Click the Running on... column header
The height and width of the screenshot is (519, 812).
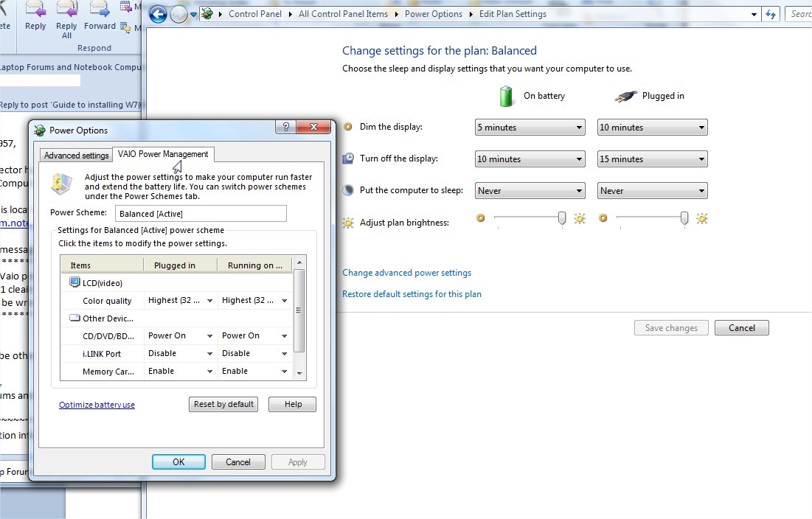[254, 265]
